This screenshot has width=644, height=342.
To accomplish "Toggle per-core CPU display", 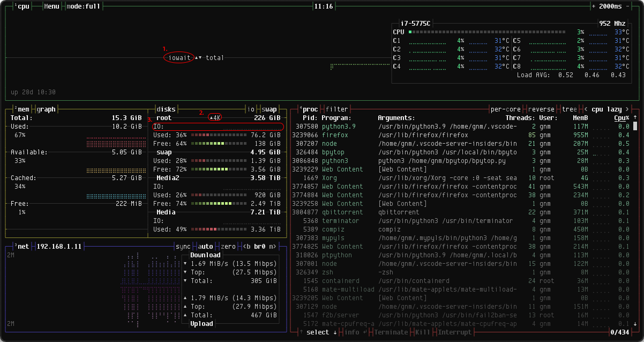I will (x=505, y=109).
